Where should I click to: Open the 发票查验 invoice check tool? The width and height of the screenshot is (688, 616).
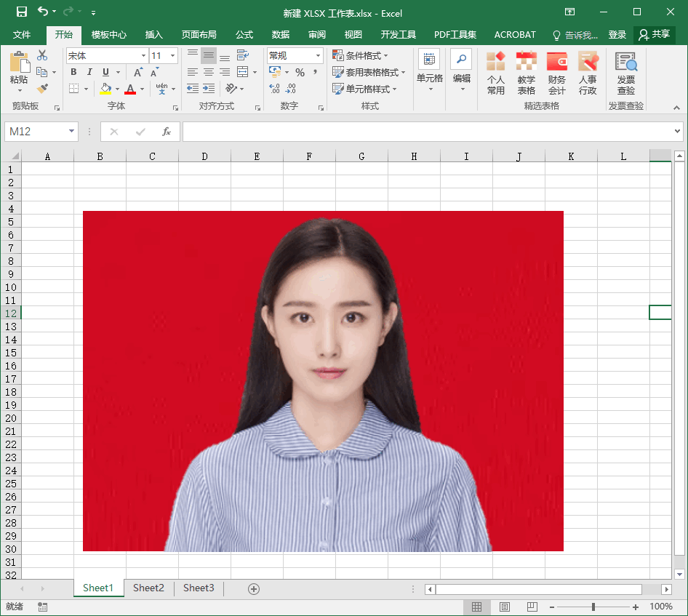pyautogui.click(x=625, y=73)
